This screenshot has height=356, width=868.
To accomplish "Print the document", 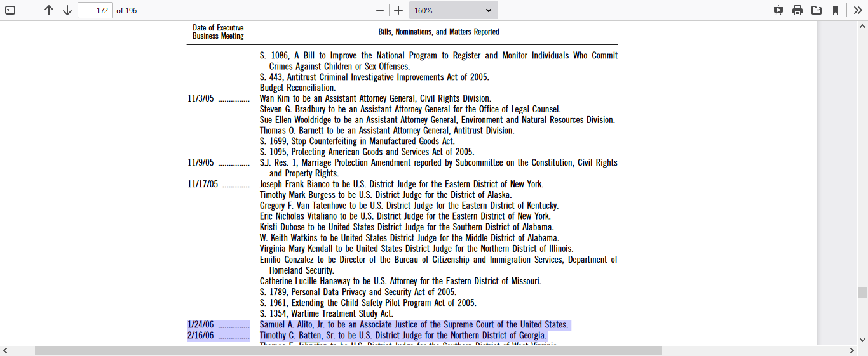I will click(797, 10).
